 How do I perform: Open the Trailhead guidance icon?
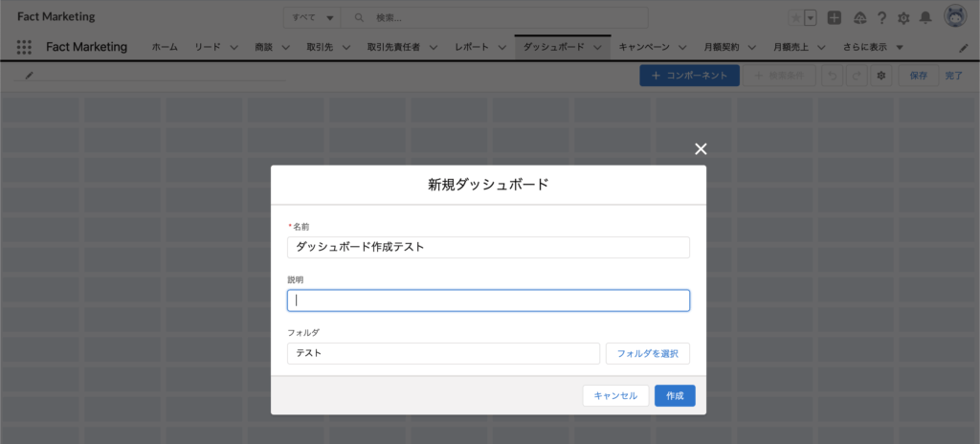click(860, 18)
